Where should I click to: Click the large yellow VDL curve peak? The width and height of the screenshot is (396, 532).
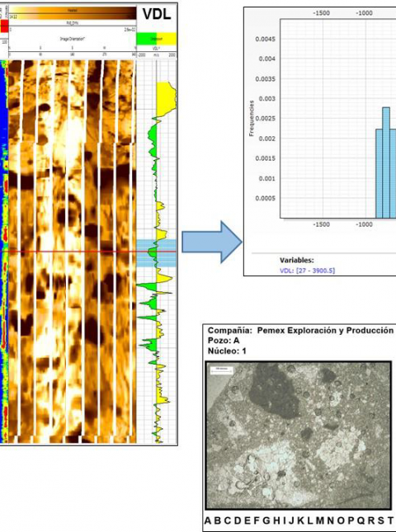[167, 99]
